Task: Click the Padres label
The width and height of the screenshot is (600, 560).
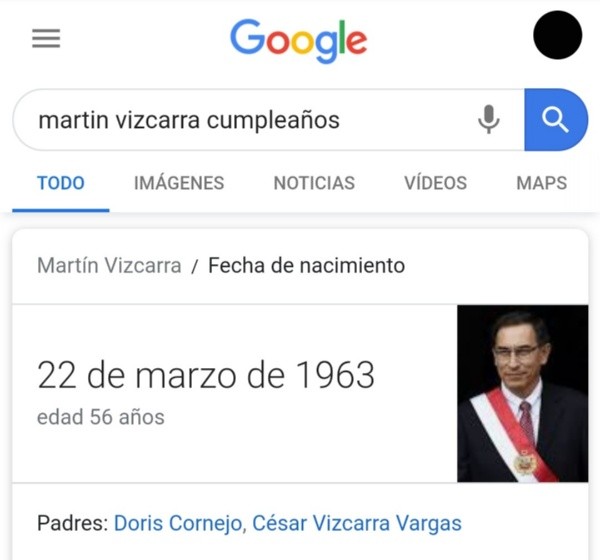Action: [x=73, y=523]
